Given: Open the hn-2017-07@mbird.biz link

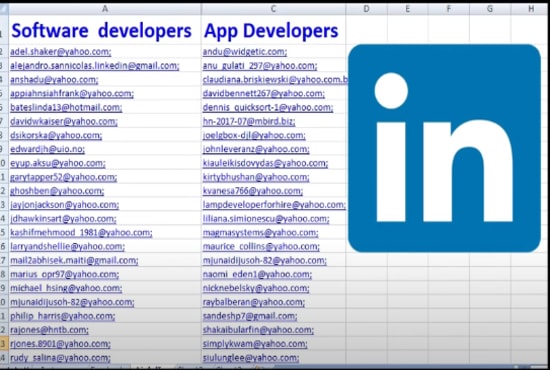Looking at the screenshot, I should pyautogui.click(x=249, y=121).
